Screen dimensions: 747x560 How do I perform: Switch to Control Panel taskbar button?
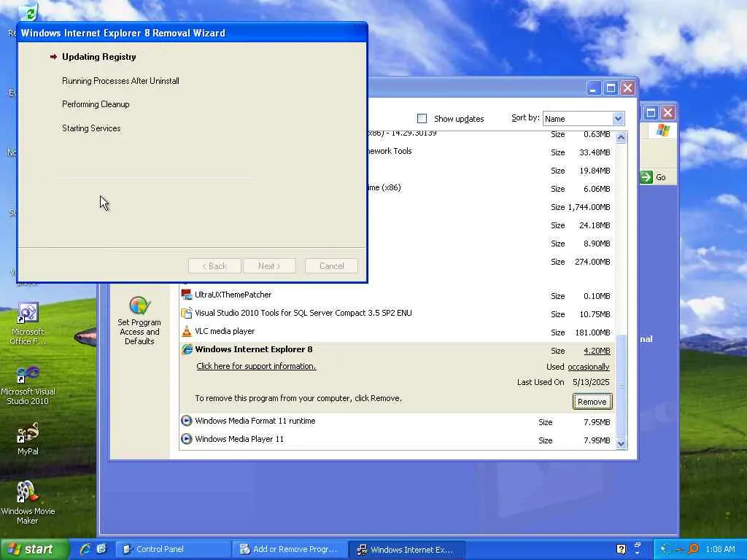tap(173, 550)
